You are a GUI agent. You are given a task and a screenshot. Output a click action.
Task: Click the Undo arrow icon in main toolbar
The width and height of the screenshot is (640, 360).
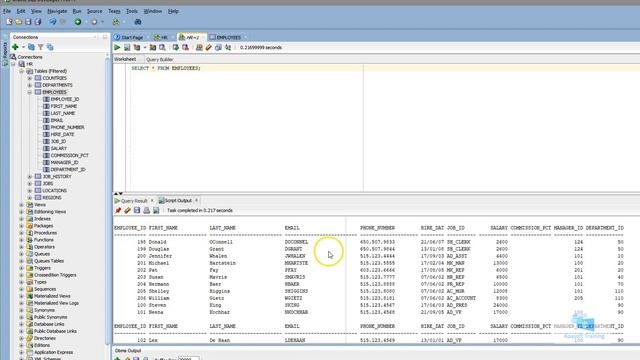(x=53, y=22)
